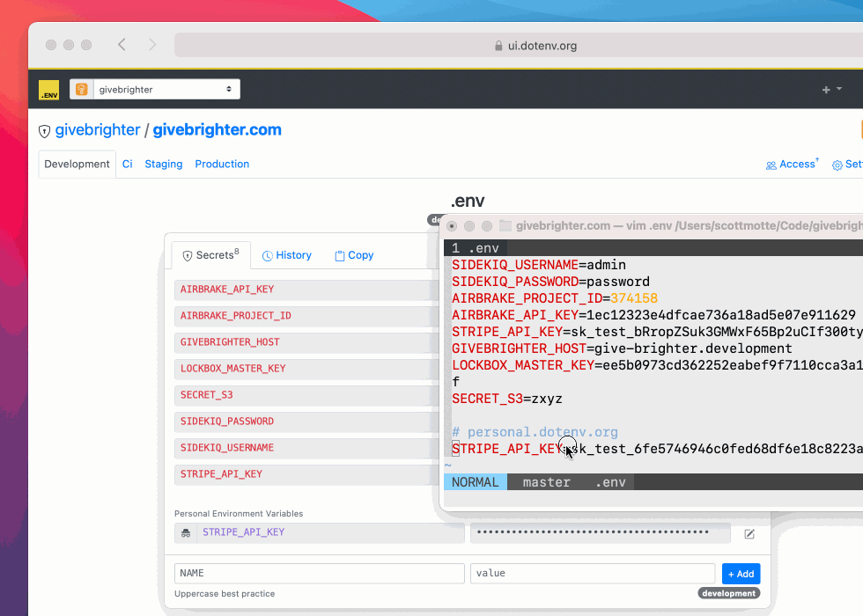Select the LOCKBOX_MASTER_KEY secret row
This screenshot has height=616, width=863.
pyautogui.click(x=306, y=369)
